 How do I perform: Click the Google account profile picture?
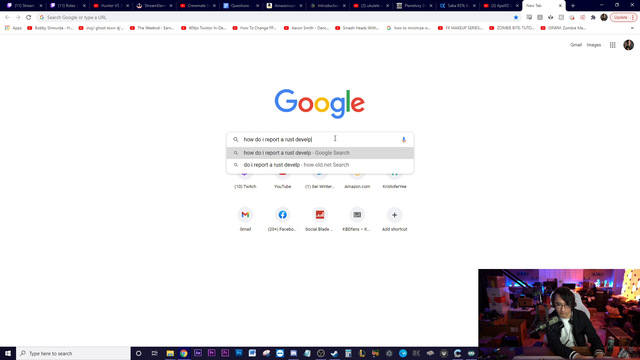click(629, 45)
